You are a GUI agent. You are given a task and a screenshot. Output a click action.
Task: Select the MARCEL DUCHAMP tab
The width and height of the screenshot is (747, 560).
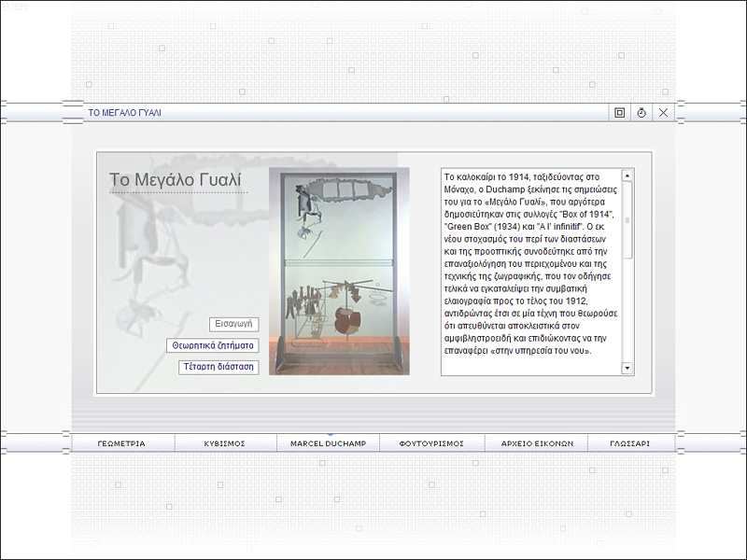click(329, 443)
